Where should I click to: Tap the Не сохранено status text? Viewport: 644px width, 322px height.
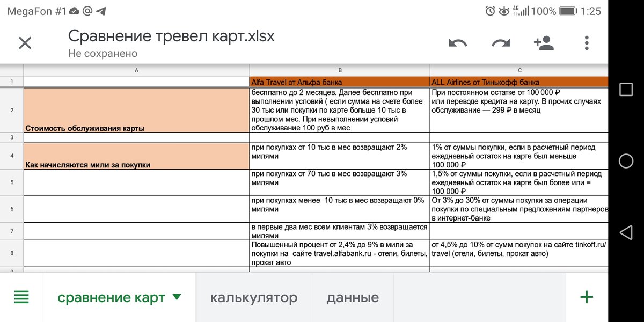(103, 54)
